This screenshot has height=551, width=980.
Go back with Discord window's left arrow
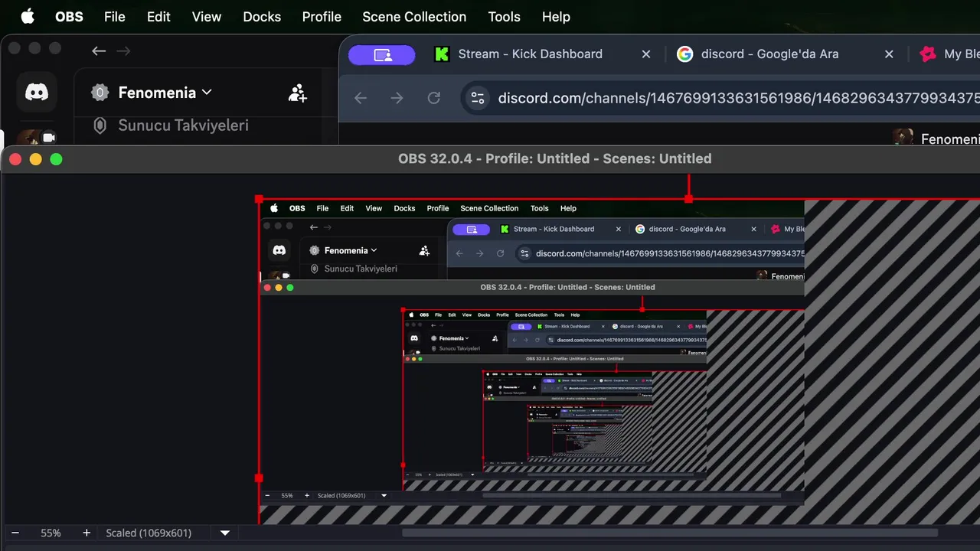pyautogui.click(x=99, y=51)
